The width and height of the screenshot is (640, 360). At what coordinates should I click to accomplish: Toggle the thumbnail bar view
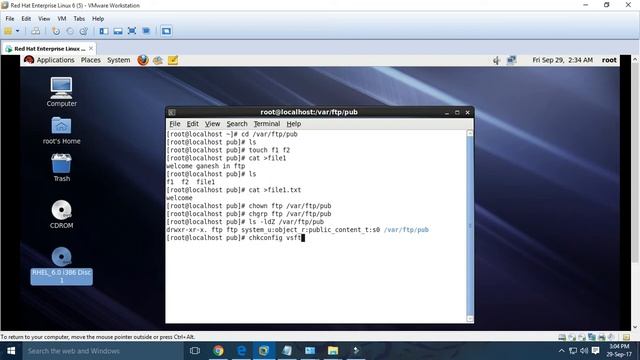point(118,31)
